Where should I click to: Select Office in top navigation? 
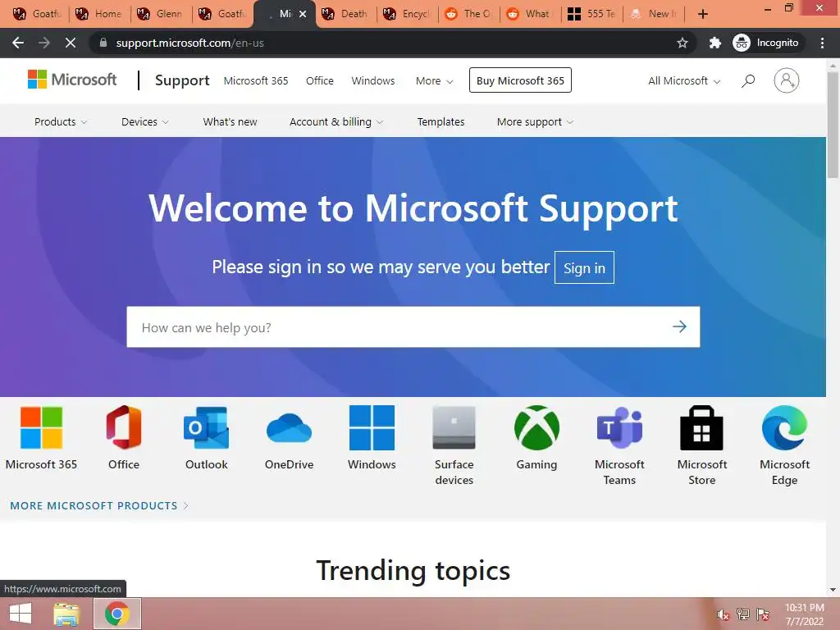[x=319, y=80]
